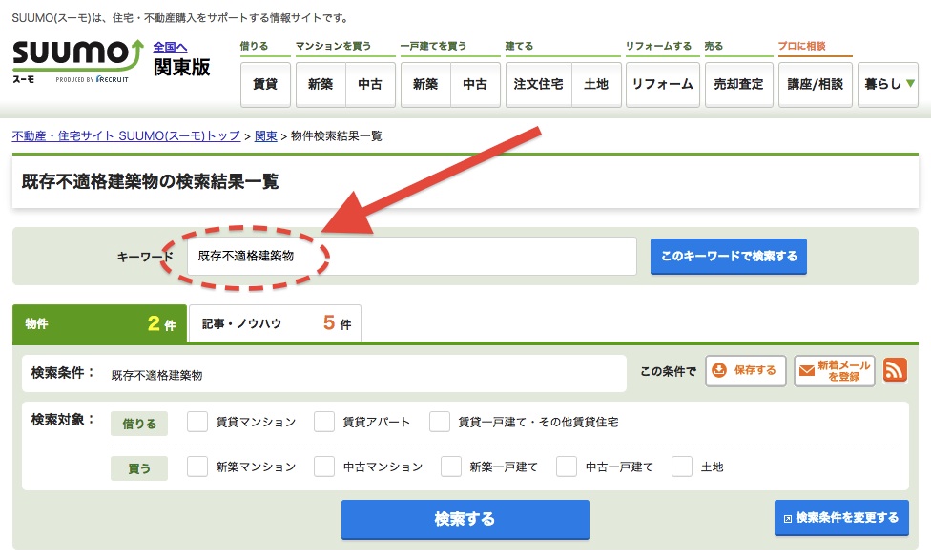Enable the 新築マンション checkbox
This screenshot has width=931, height=560.
click(x=197, y=467)
